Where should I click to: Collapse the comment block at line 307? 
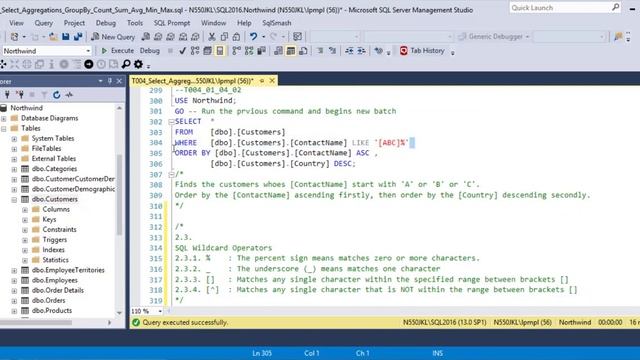click(171, 174)
